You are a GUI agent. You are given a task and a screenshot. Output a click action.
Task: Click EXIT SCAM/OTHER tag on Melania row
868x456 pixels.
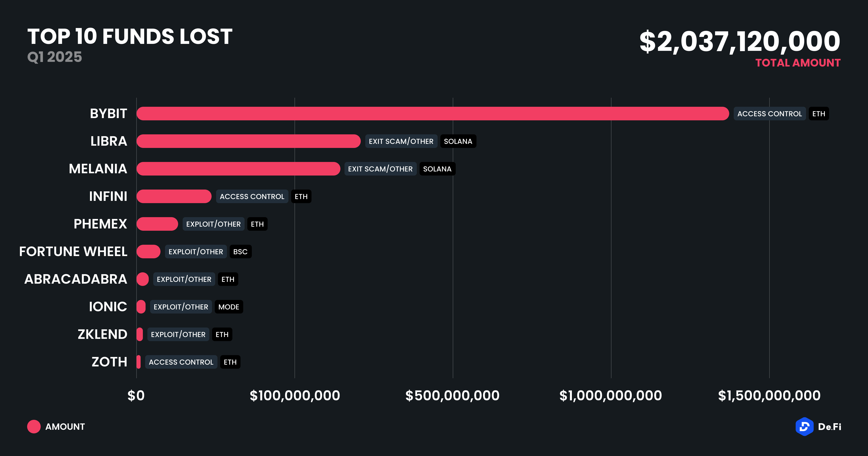click(x=380, y=169)
